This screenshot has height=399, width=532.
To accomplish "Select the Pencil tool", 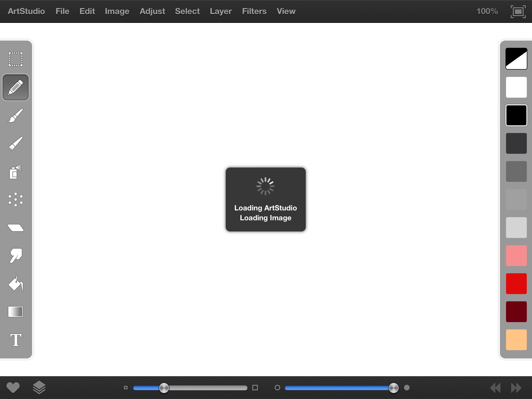I will pyautogui.click(x=16, y=87).
